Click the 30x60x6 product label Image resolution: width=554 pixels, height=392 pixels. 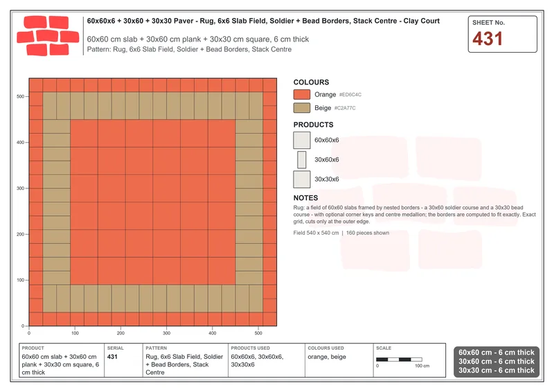[327, 160]
